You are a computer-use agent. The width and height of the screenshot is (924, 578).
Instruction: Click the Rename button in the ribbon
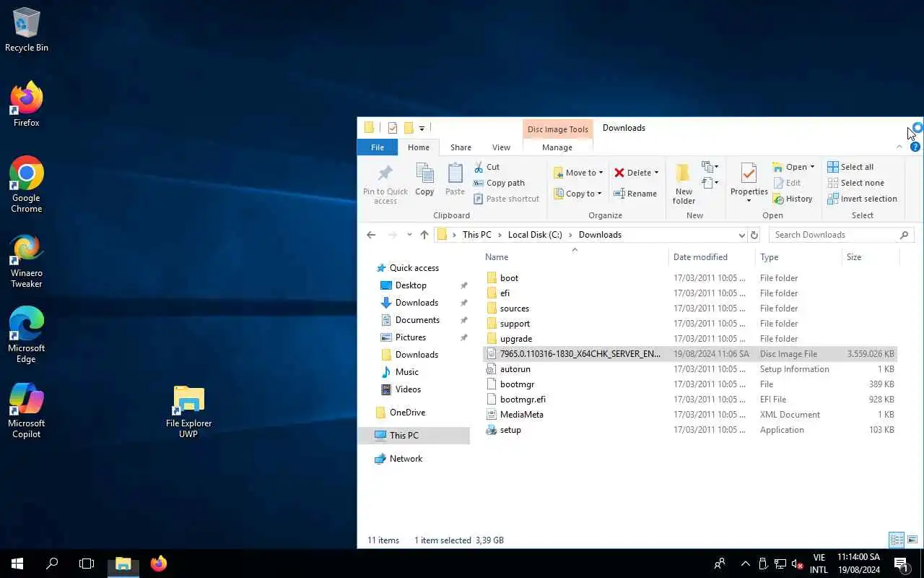coord(635,194)
